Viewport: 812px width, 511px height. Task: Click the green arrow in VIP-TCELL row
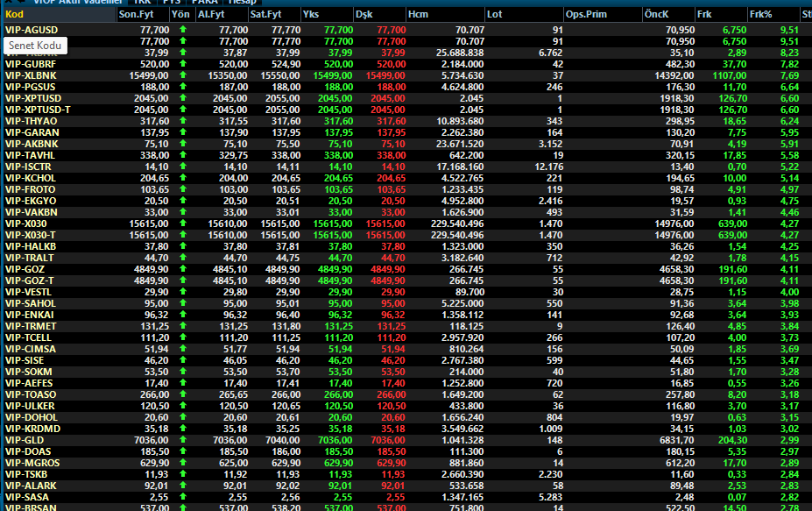183,337
